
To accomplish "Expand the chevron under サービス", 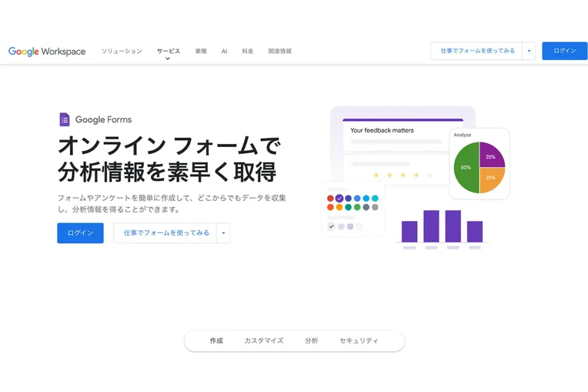I will pyautogui.click(x=168, y=59).
